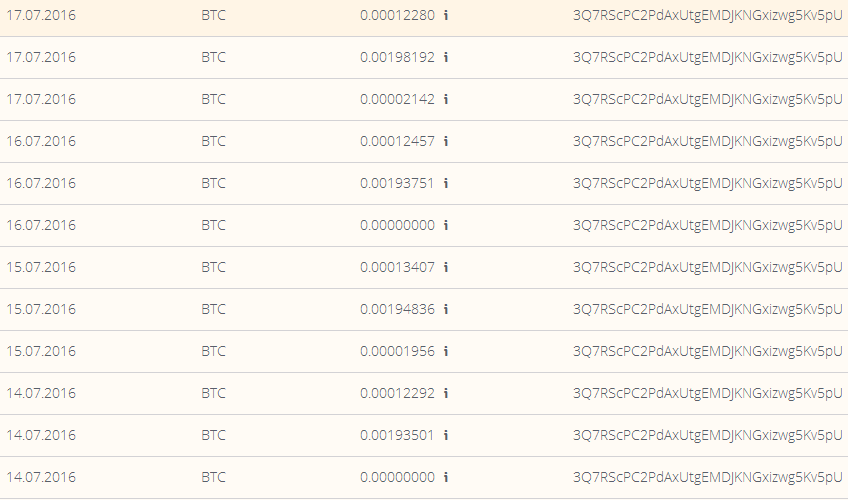Show info icon for 0.00001956
The height and width of the screenshot is (500, 848).
click(x=446, y=351)
